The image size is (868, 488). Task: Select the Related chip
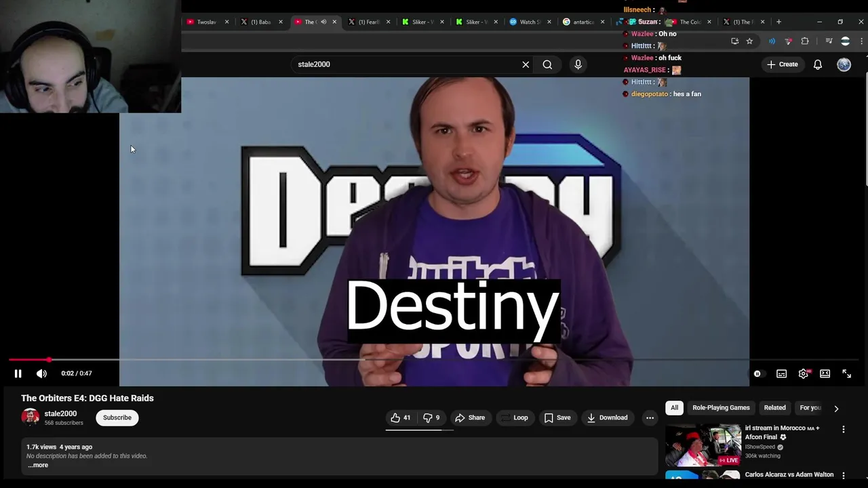(x=774, y=407)
